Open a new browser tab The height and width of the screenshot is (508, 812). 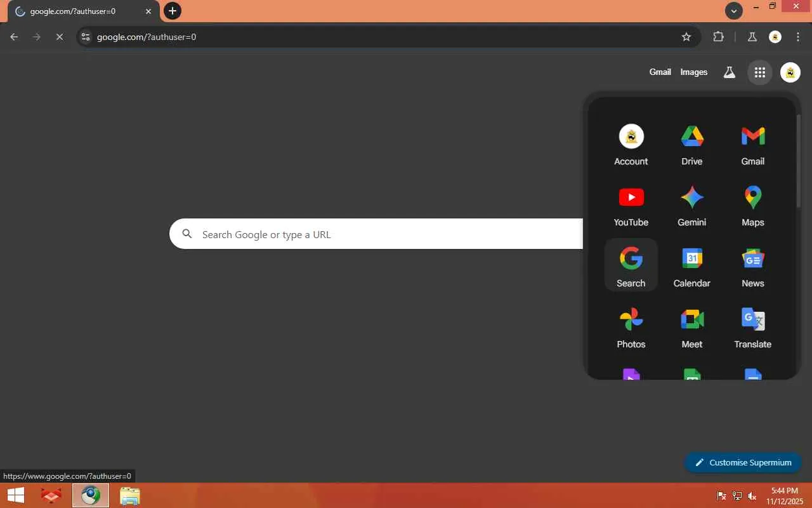click(173, 11)
